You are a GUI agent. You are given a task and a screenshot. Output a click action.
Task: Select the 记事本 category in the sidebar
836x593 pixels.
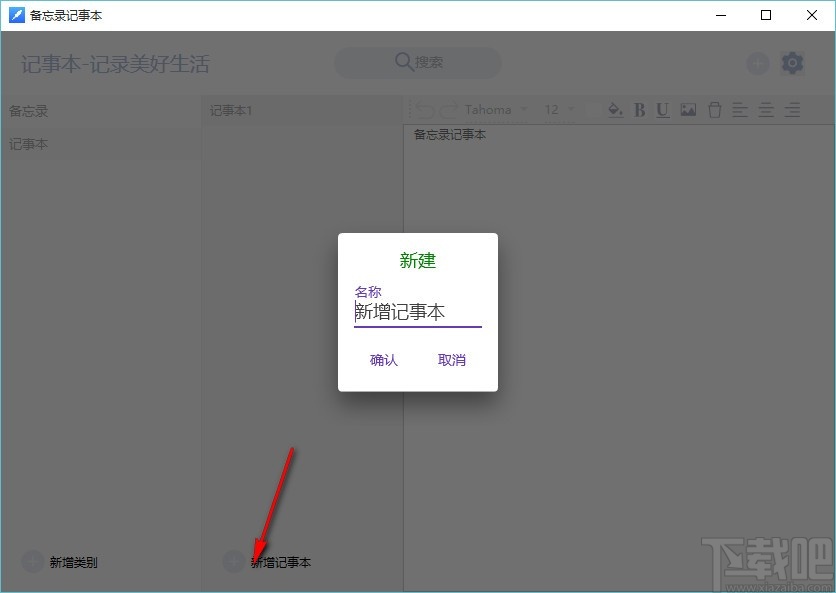pos(32,144)
